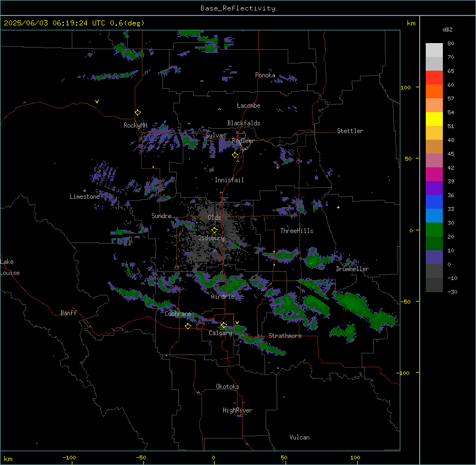The width and height of the screenshot is (476, 465).
Task: Click the Drumheller town label
Action: [x=352, y=269]
